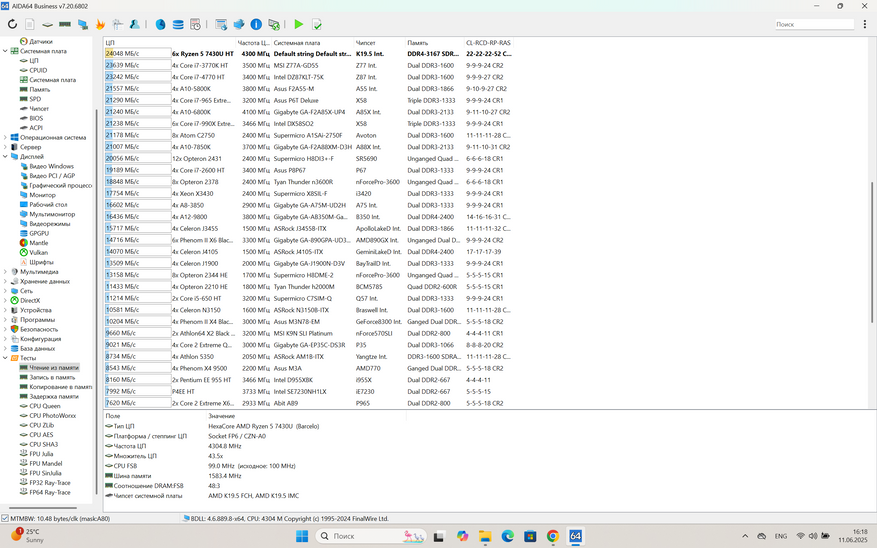Open Задержка памяти benchmark
Viewport: 877px width, 548px height.
[54, 396]
